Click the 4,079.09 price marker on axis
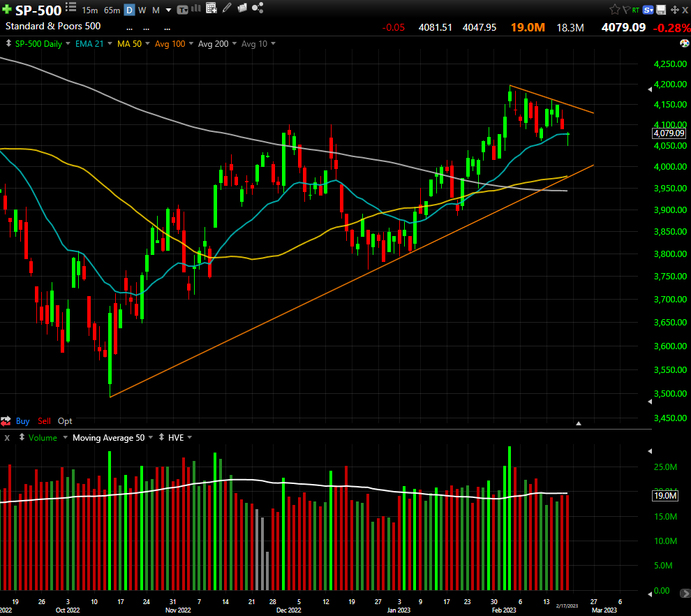The image size is (691, 616). 669,133
